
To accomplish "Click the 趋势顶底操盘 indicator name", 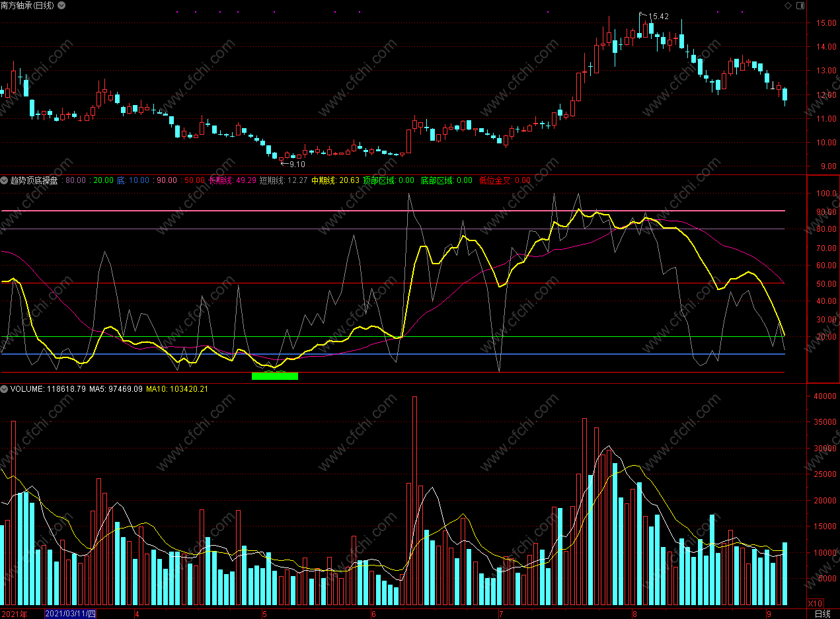I will 34,180.
